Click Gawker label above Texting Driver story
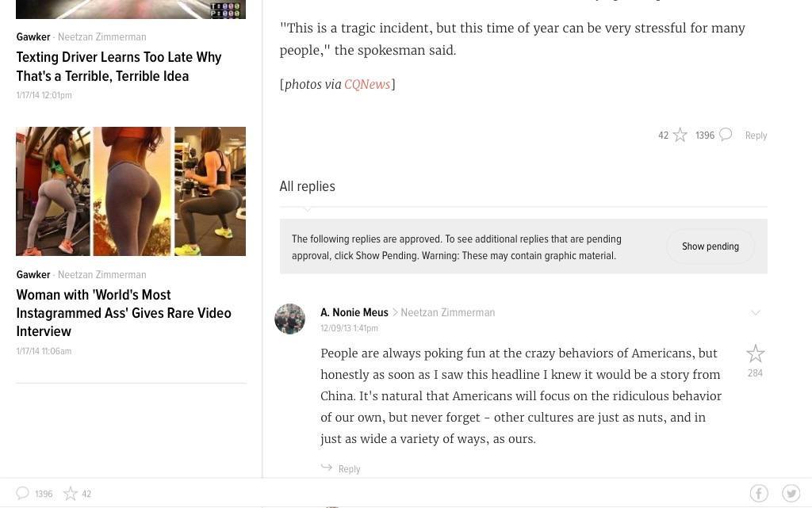Viewport: 812px width, 508px height. [x=33, y=36]
